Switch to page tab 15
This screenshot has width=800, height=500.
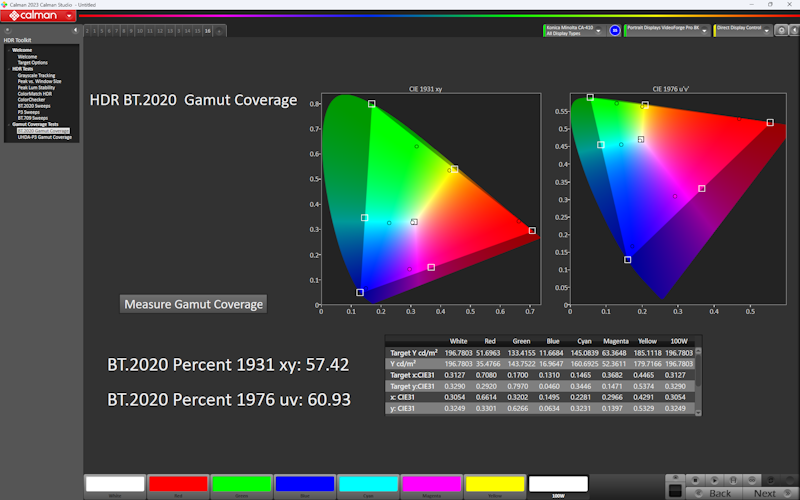[x=197, y=31]
